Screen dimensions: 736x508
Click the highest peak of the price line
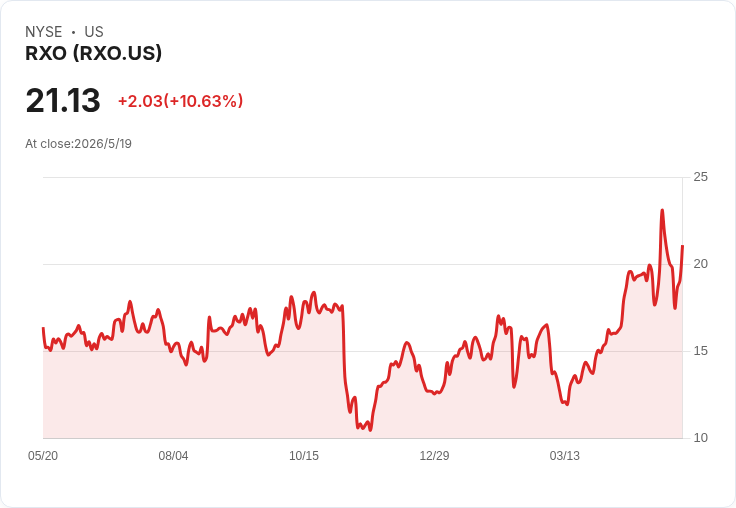coord(662,210)
